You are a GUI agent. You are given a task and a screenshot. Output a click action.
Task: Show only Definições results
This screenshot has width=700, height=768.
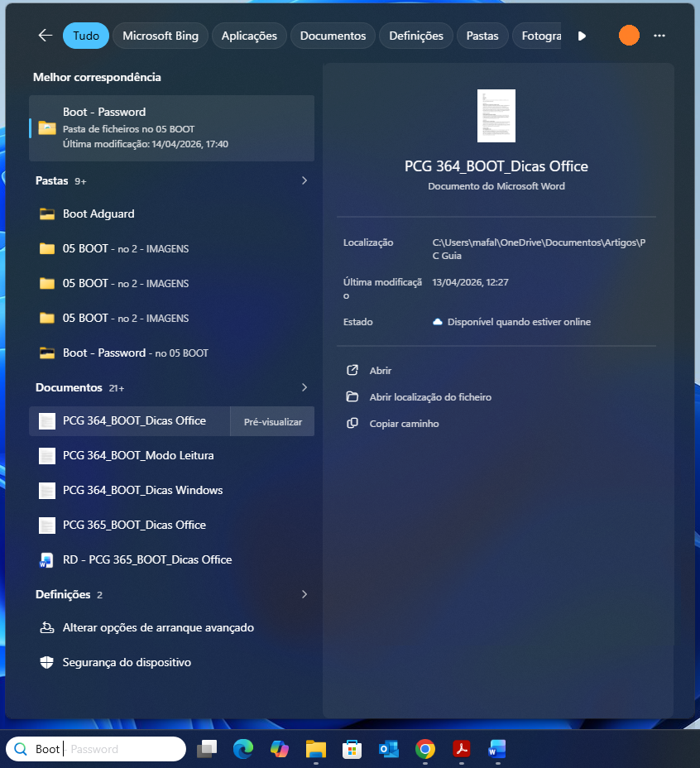(416, 36)
